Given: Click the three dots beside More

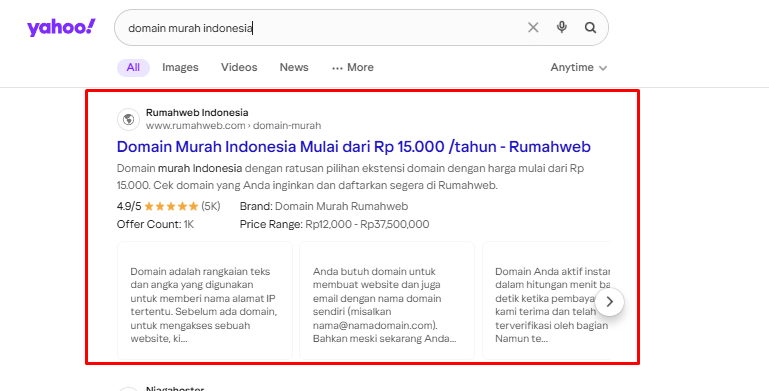Looking at the screenshot, I should click(337, 68).
